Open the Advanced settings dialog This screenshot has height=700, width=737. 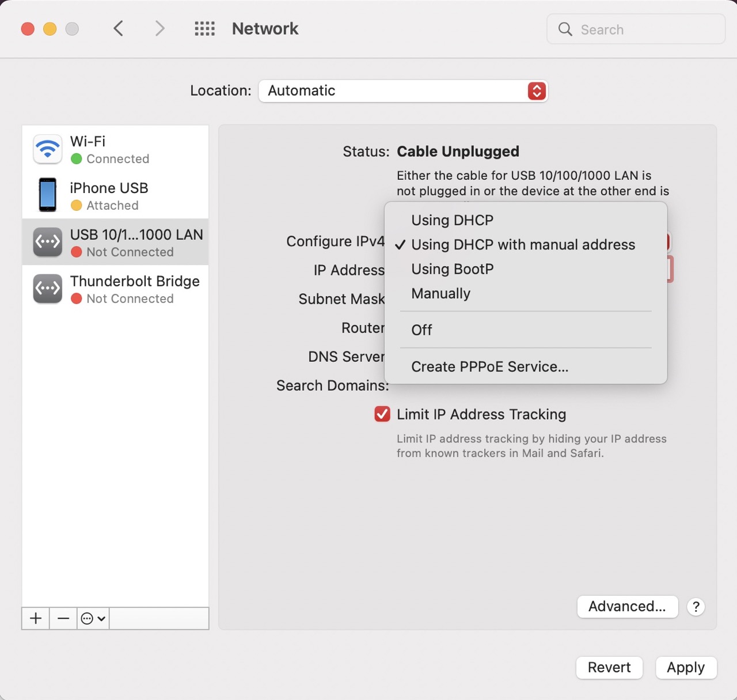point(627,607)
